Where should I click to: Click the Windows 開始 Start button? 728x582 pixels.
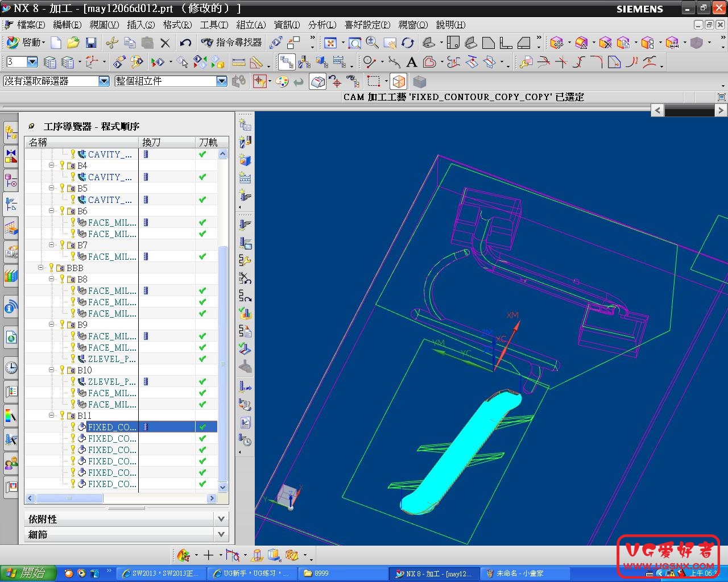point(28,573)
